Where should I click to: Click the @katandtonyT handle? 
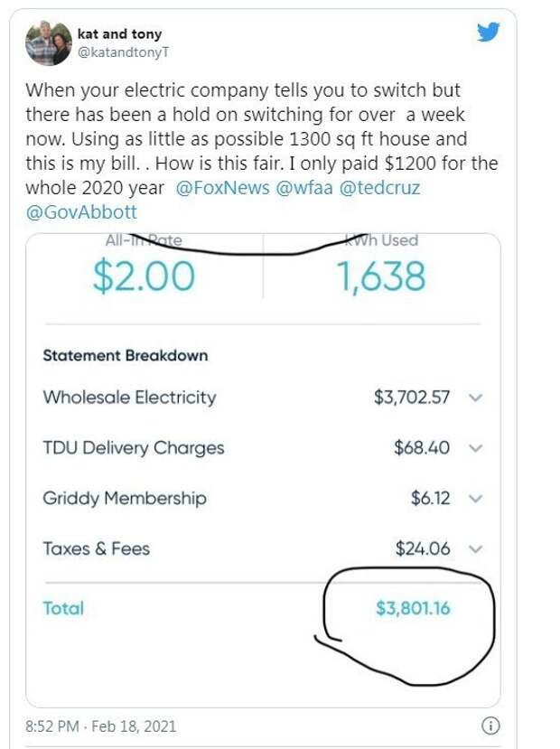(x=123, y=52)
